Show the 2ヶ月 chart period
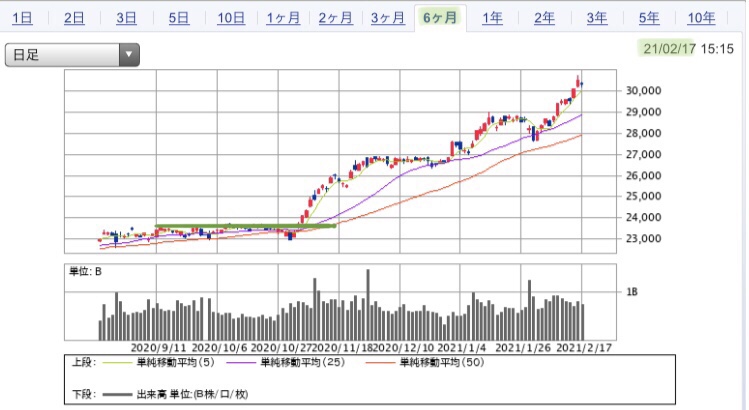 pos(335,18)
